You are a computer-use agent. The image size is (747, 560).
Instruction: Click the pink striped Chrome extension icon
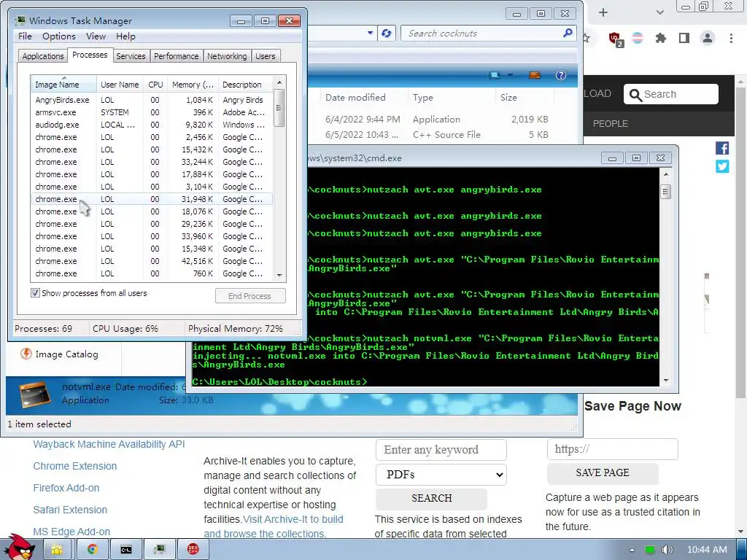point(638,38)
